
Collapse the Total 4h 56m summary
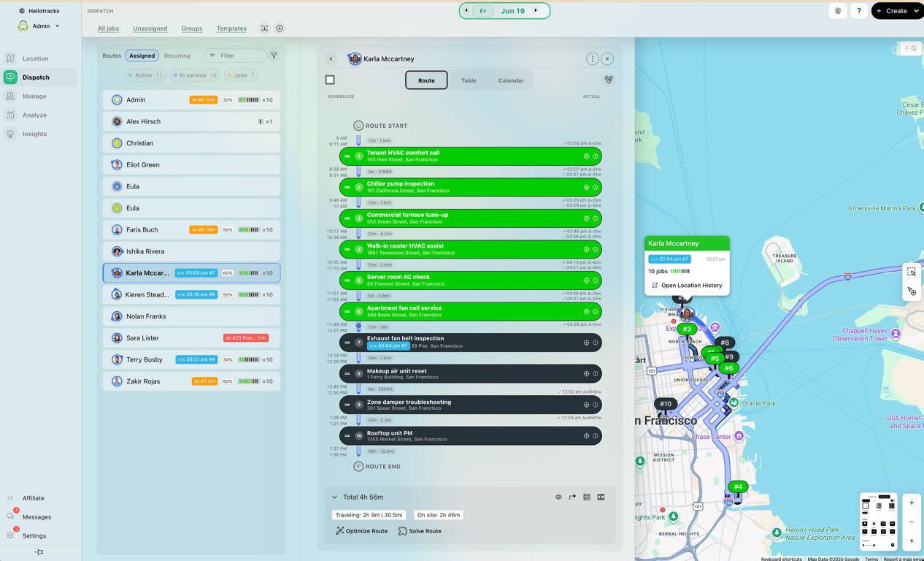coord(335,497)
